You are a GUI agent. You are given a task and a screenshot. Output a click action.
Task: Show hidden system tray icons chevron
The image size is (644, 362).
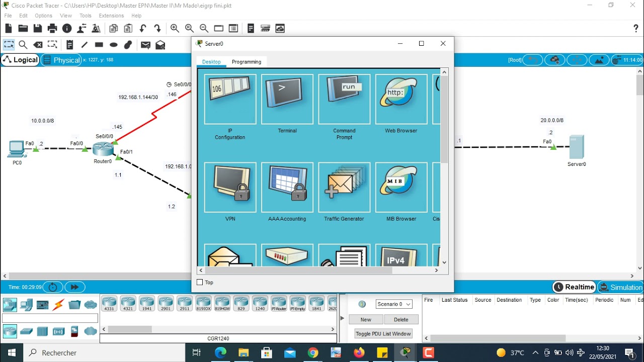point(535,352)
